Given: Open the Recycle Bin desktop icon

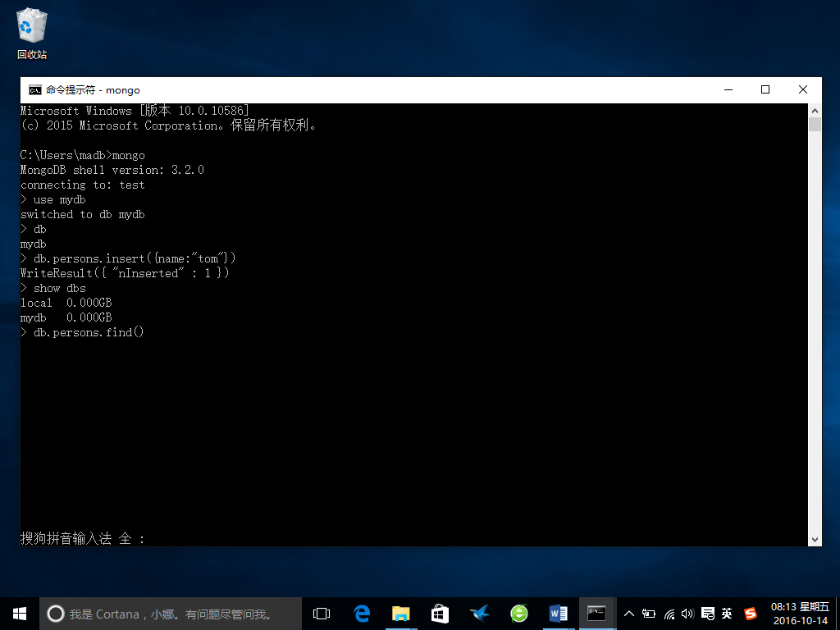Looking at the screenshot, I should pyautogui.click(x=32, y=33).
